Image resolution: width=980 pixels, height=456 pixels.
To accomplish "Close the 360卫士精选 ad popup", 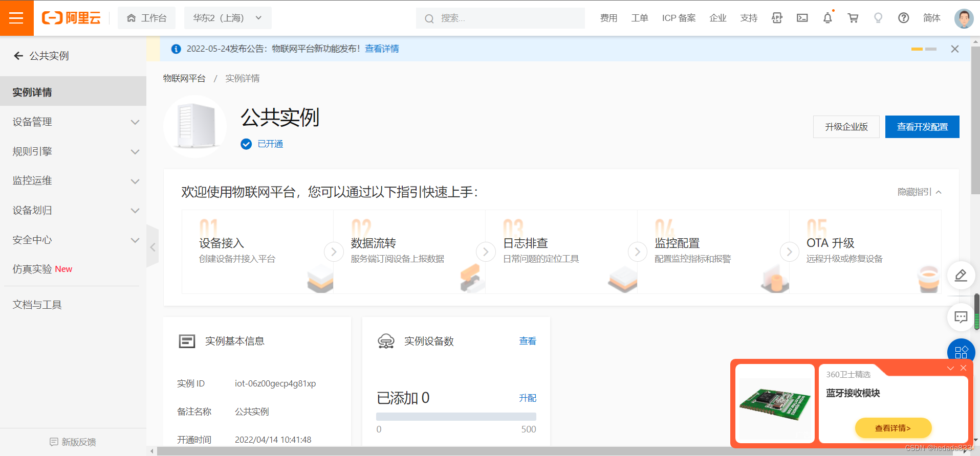I will (x=963, y=368).
